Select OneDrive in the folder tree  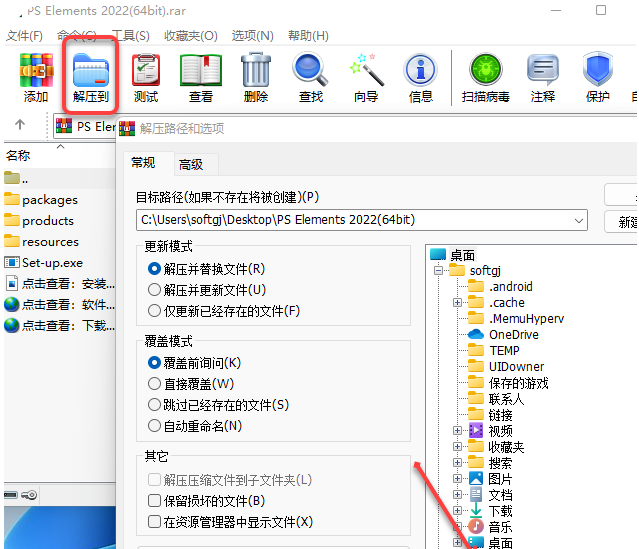coord(513,335)
